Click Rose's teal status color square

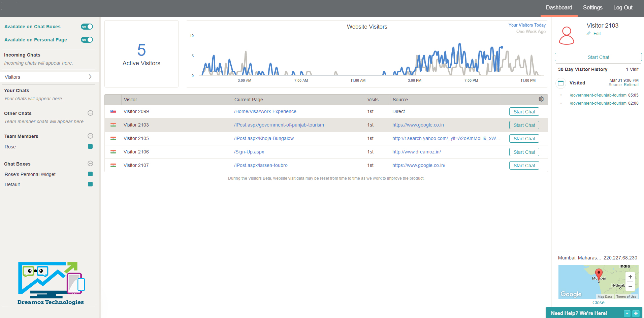[90, 146]
